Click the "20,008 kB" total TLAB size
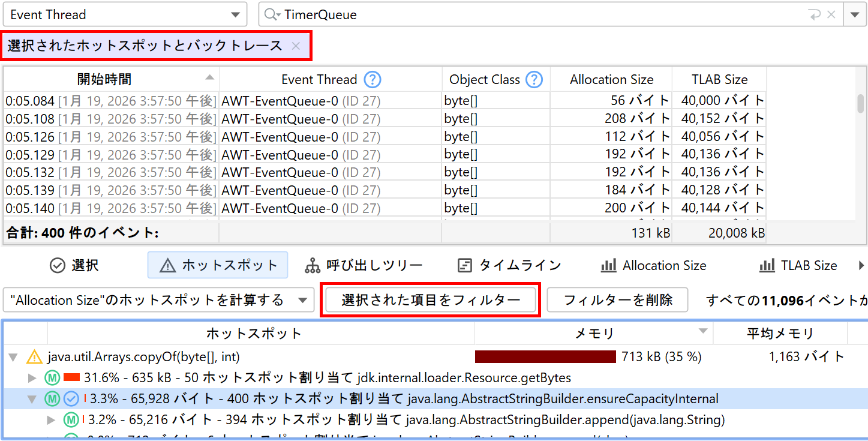This screenshot has height=441, width=868. pos(737,233)
